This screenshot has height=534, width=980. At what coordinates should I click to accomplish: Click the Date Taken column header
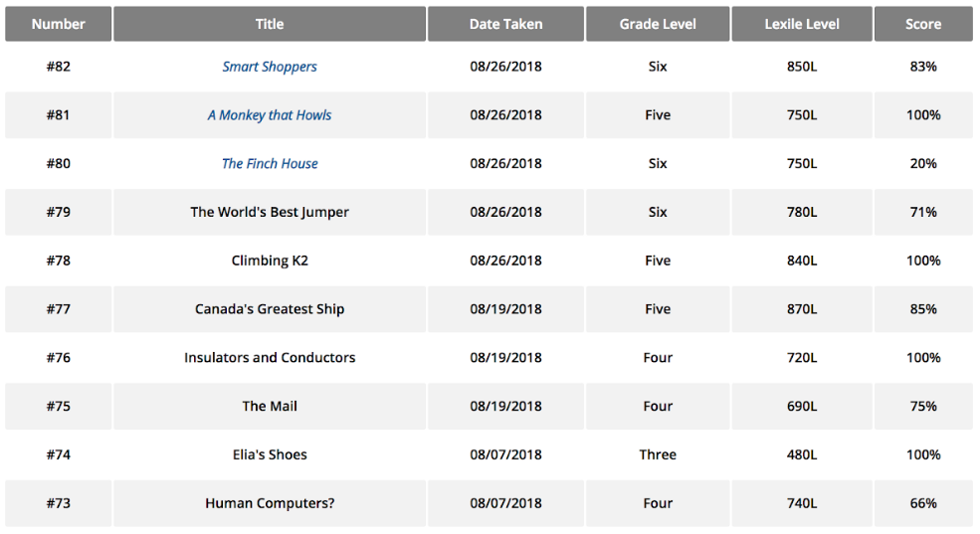[x=505, y=24]
